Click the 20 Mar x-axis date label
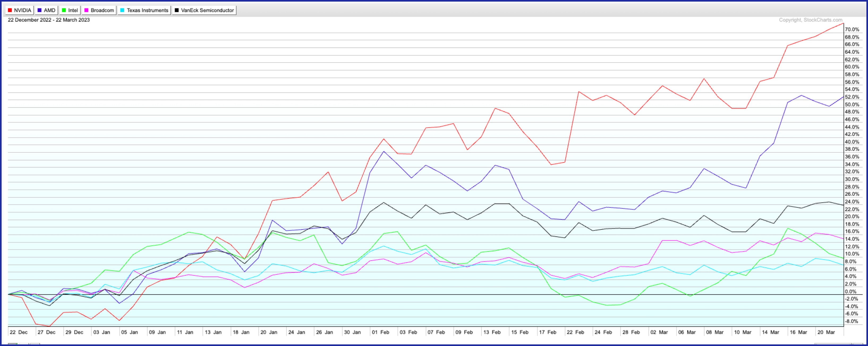The height and width of the screenshot is (346, 868). tap(826, 332)
